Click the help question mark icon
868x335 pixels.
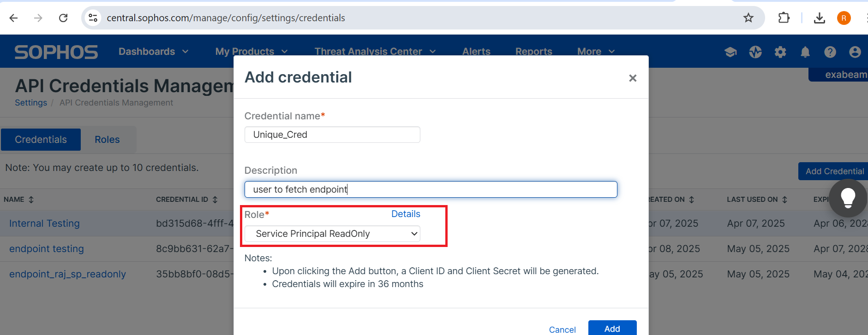[x=830, y=52]
